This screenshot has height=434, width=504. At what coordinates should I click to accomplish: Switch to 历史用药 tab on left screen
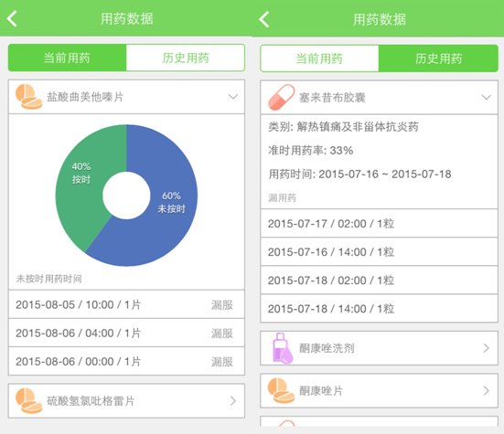tap(186, 58)
